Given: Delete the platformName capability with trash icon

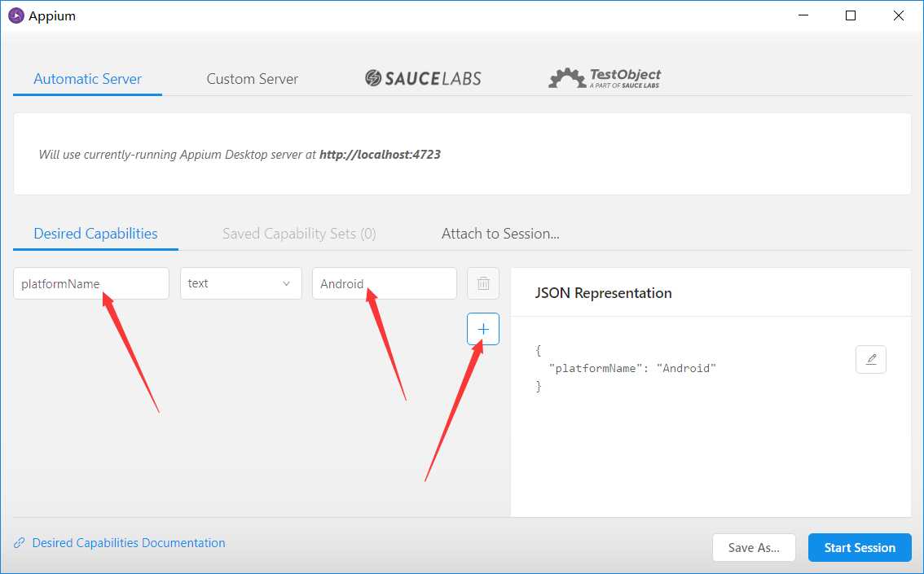Looking at the screenshot, I should (483, 283).
